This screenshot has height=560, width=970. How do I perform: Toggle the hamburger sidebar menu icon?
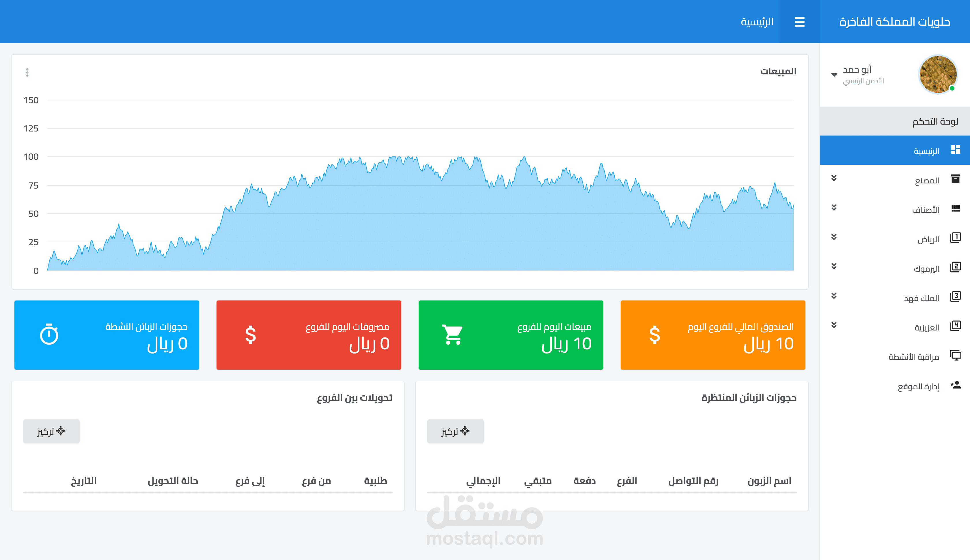(x=799, y=22)
